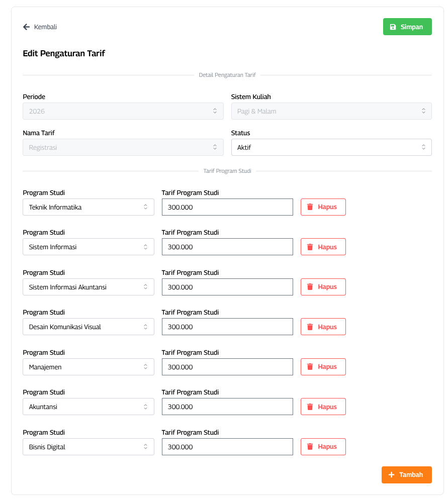Open the Status dropdown showing Aktif
448x499 pixels.
(331, 148)
